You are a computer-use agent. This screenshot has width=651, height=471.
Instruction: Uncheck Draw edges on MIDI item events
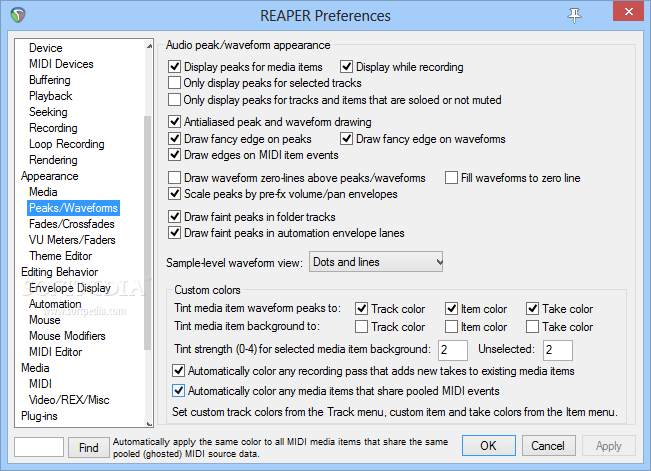174,155
